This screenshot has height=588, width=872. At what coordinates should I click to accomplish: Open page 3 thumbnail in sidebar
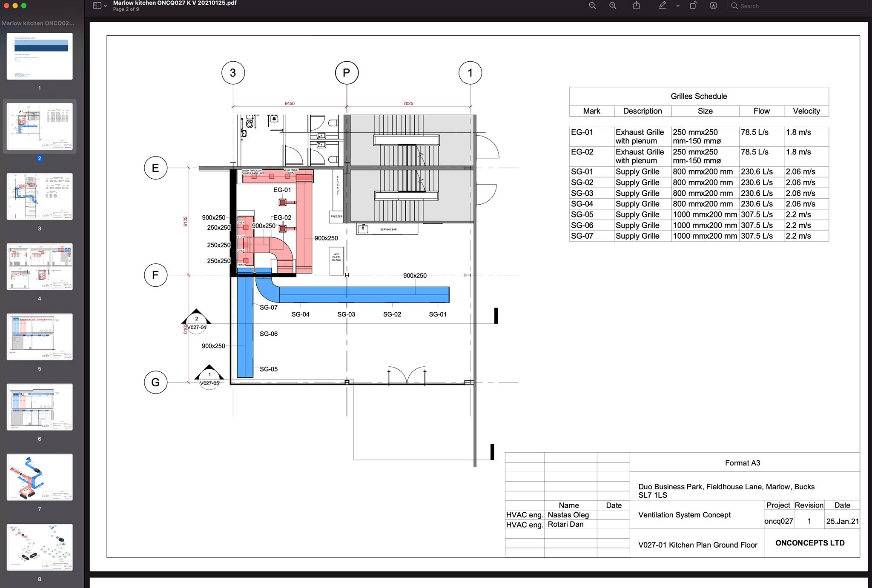point(40,197)
